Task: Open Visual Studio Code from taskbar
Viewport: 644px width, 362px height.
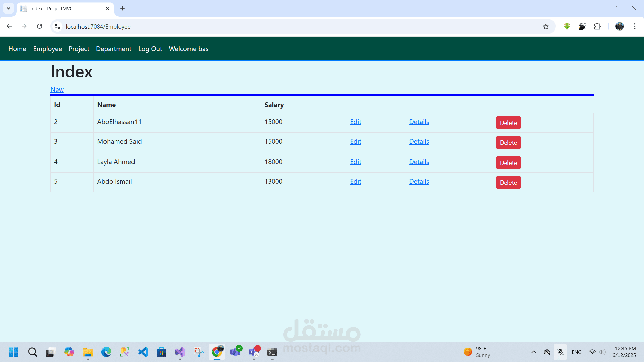Action: (143, 352)
